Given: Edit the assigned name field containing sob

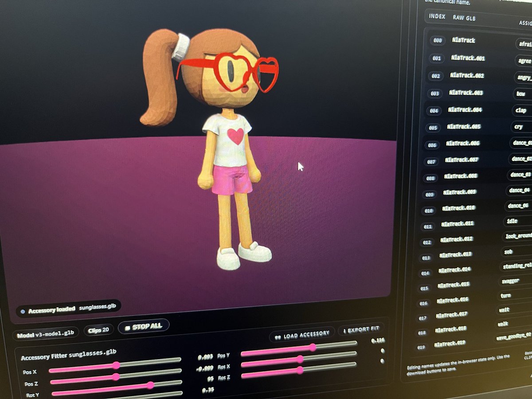Looking at the screenshot, I should pos(517,251).
